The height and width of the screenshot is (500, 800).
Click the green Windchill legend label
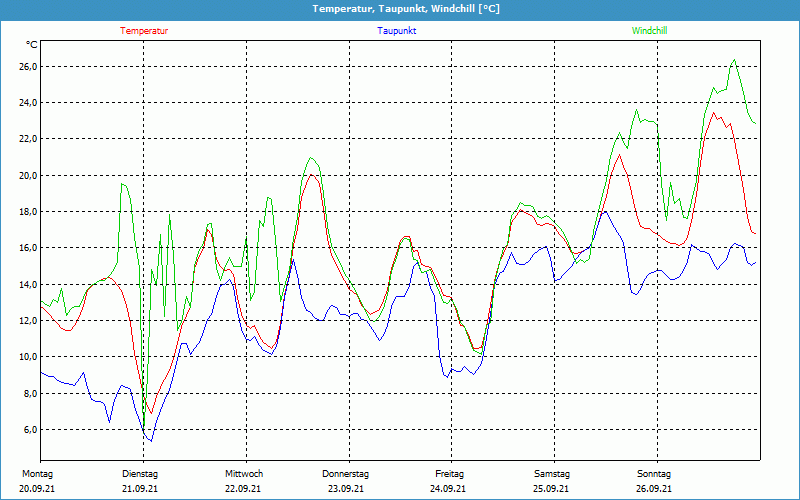(x=649, y=31)
